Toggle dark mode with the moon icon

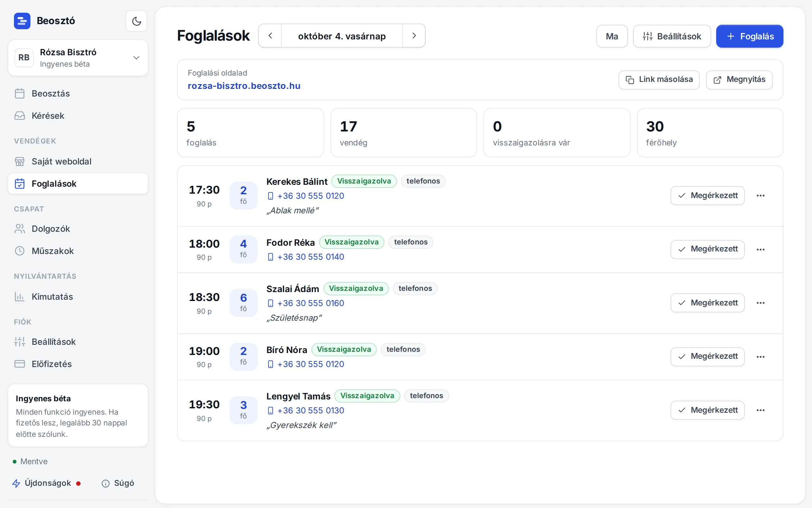point(136,21)
